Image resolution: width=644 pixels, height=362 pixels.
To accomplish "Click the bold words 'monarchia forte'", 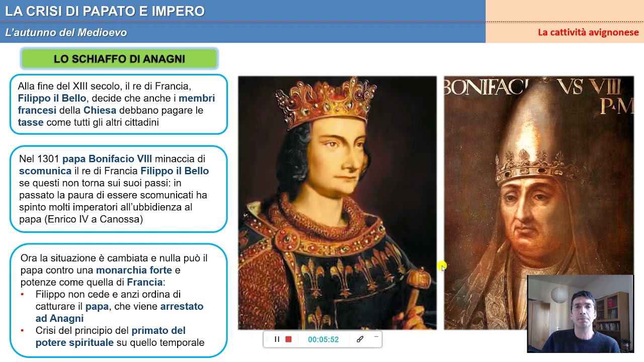I will coord(134,270).
